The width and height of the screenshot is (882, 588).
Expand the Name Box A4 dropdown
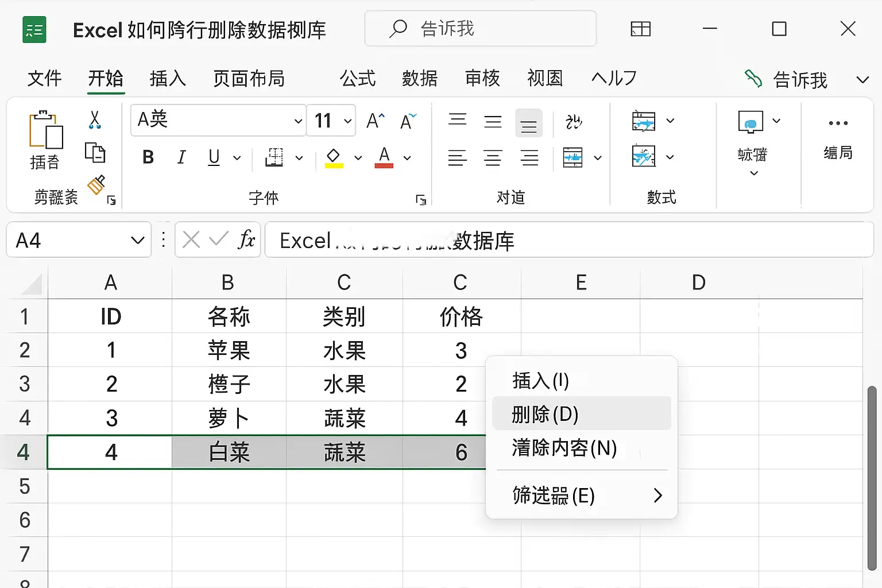click(x=137, y=239)
